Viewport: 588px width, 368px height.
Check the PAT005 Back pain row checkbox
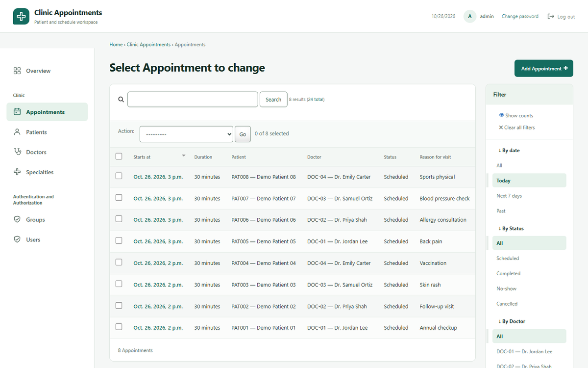tap(119, 240)
